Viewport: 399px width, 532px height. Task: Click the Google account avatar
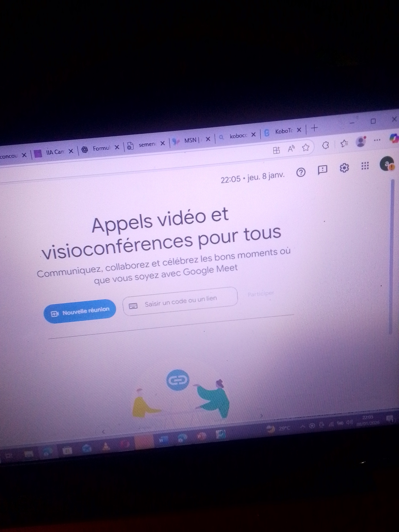tap(386, 164)
